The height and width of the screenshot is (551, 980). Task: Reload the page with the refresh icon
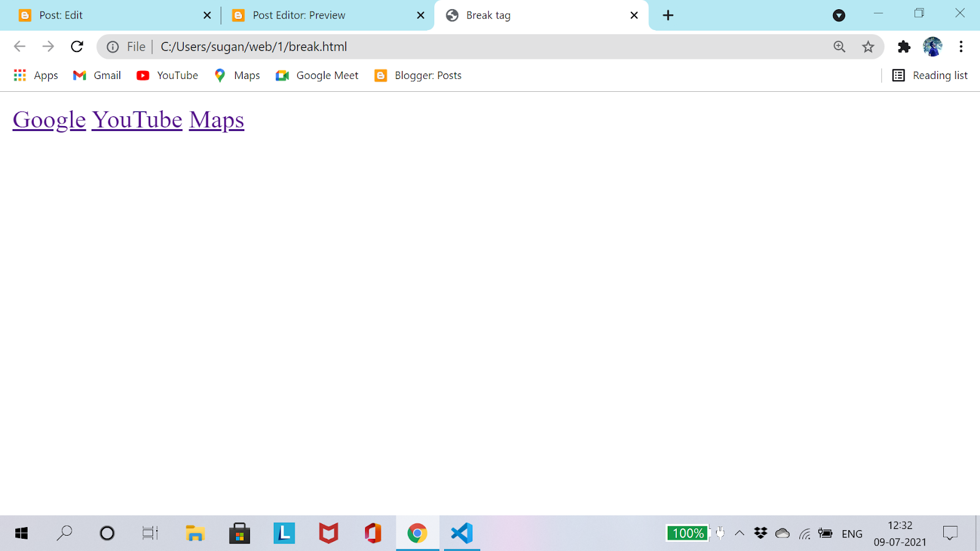77,47
